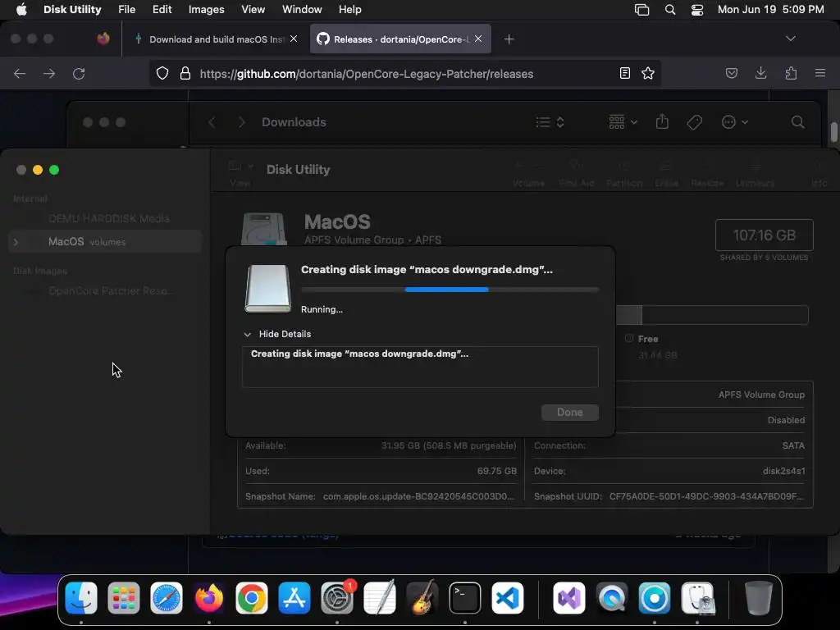Click the menu bar date and time
Screen dimensions: 840x630
tap(770, 10)
